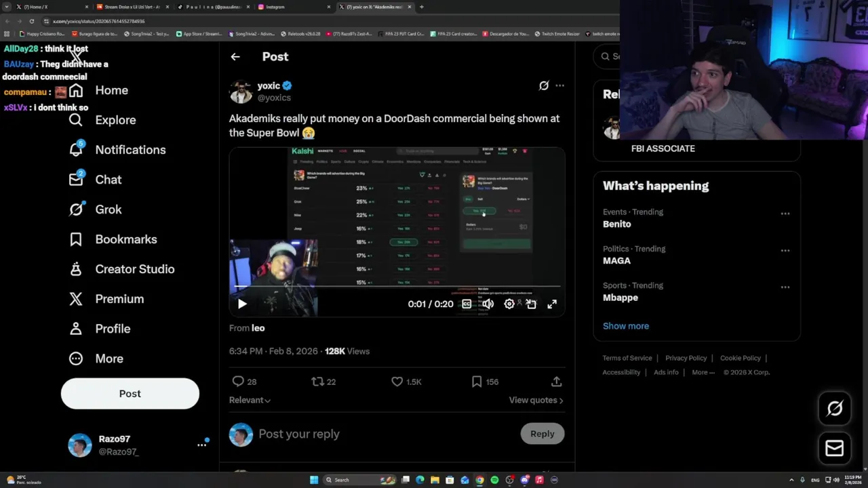Click the 128K Views count
The width and height of the screenshot is (868, 488).
[347, 351]
